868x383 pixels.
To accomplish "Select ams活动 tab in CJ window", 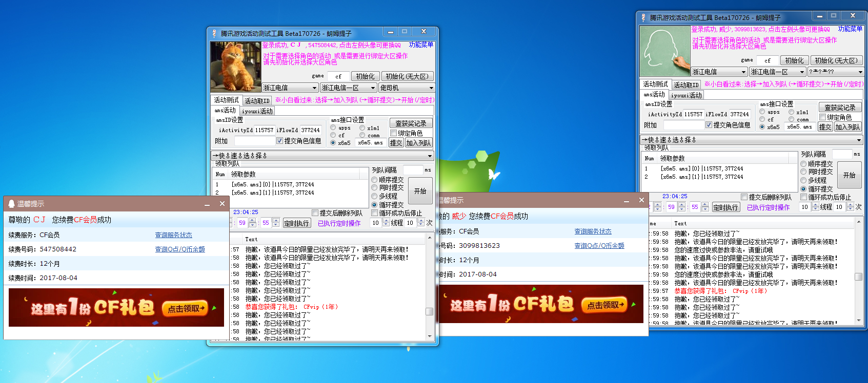I will pos(225,111).
